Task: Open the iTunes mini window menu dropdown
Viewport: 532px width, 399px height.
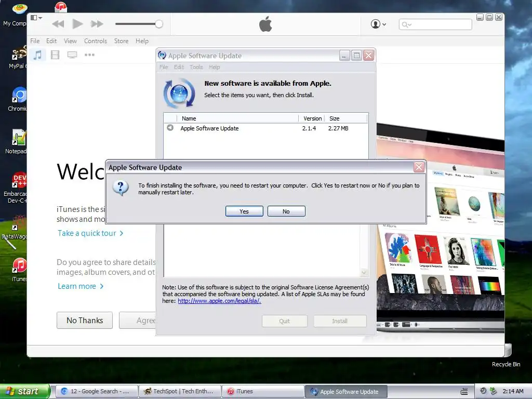Action: pos(36,18)
